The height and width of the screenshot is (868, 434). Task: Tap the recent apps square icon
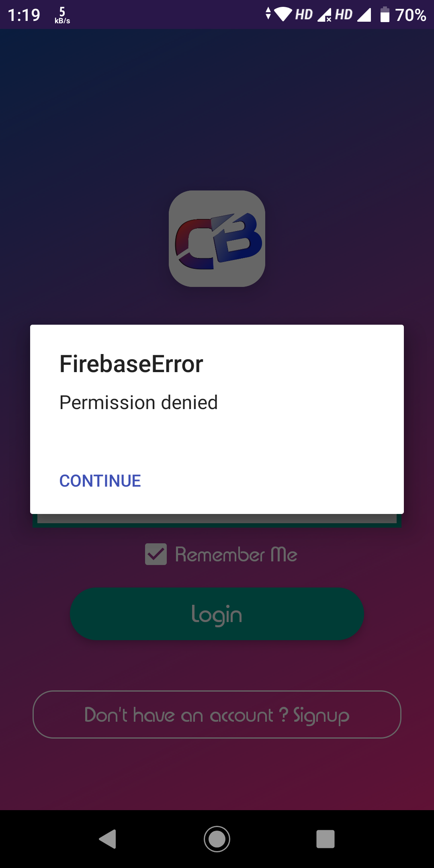[325, 839]
